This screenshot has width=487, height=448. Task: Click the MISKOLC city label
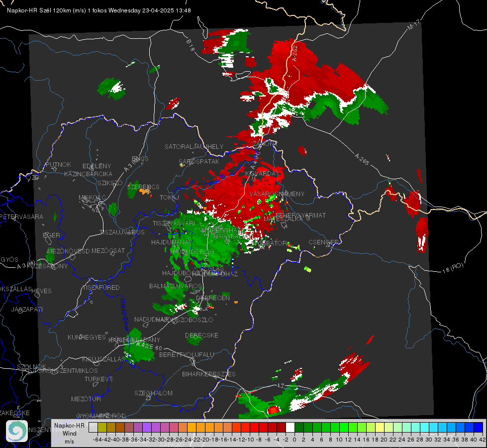(92, 198)
